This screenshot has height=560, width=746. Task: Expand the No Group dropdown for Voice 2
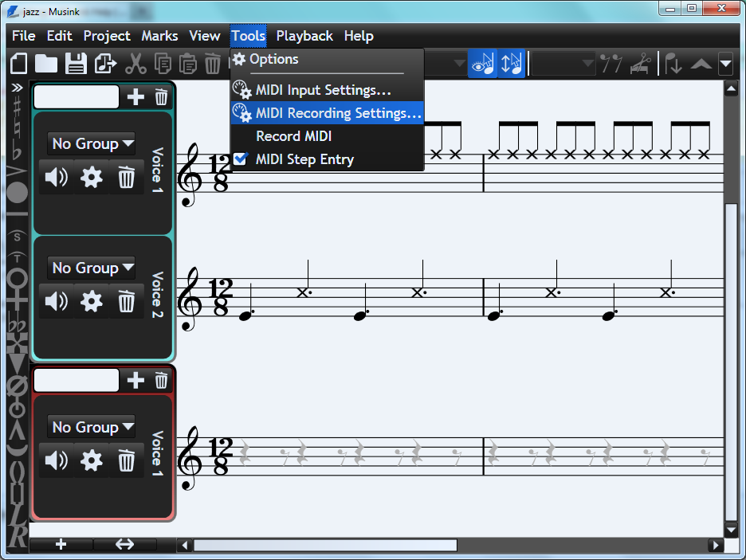coord(91,268)
